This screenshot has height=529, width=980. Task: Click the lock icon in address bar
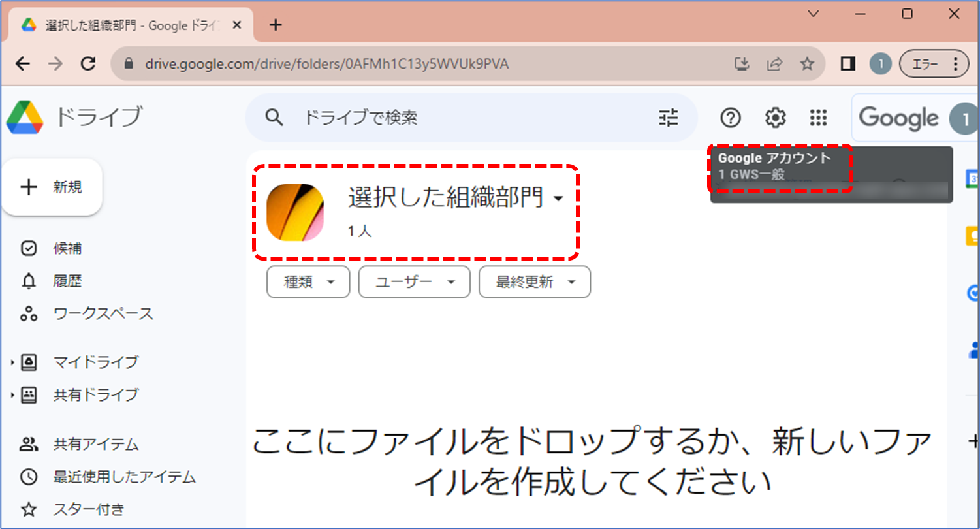click(x=129, y=64)
